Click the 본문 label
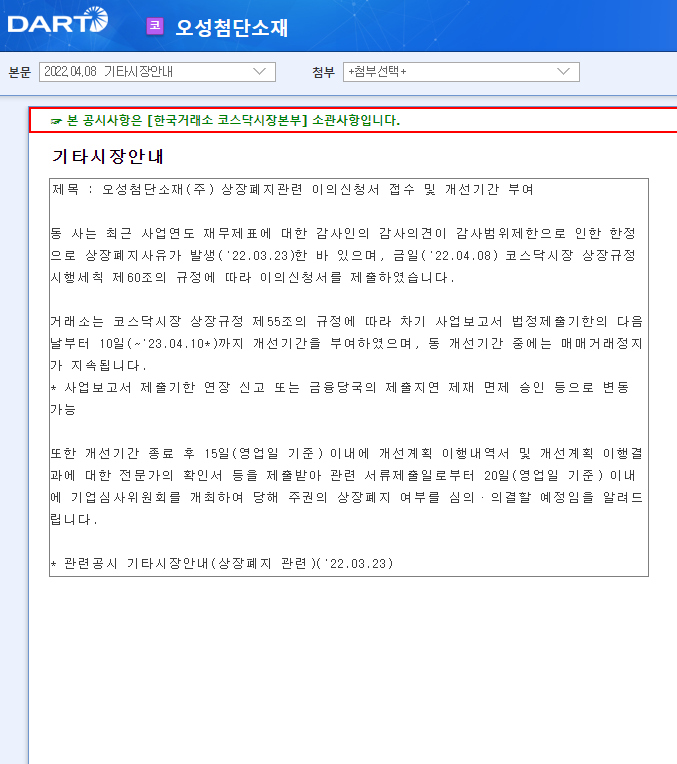Screen dimensions: 677x764 tap(19, 72)
